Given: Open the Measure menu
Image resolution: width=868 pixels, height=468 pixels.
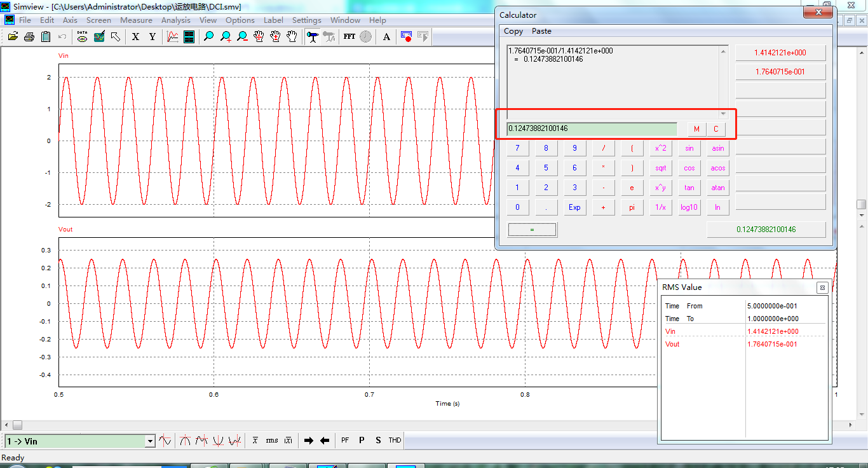Looking at the screenshot, I should pos(136,20).
